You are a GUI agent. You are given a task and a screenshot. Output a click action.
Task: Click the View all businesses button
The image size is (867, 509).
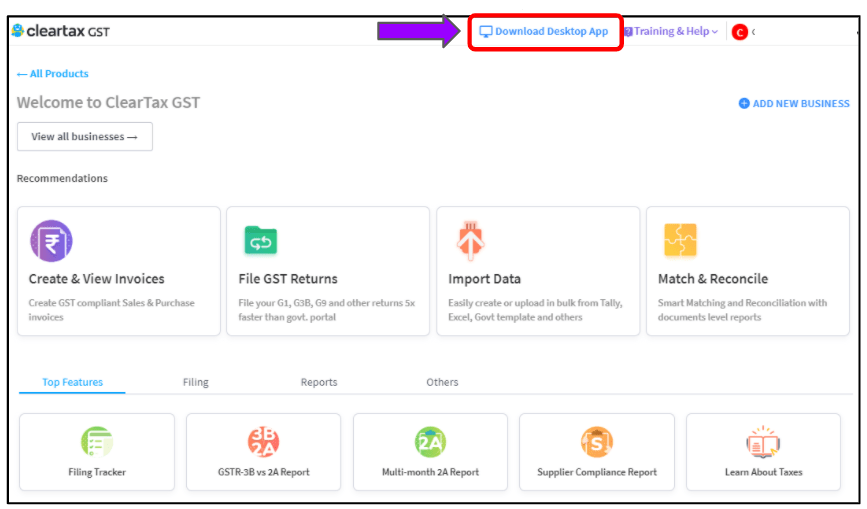click(x=85, y=137)
